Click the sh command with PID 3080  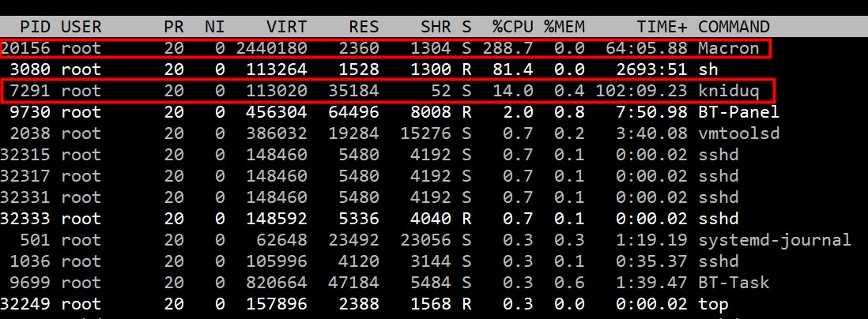click(708, 69)
